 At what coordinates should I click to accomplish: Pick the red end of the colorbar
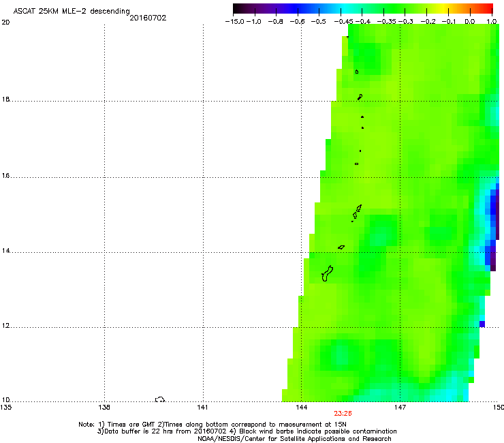point(488,8)
